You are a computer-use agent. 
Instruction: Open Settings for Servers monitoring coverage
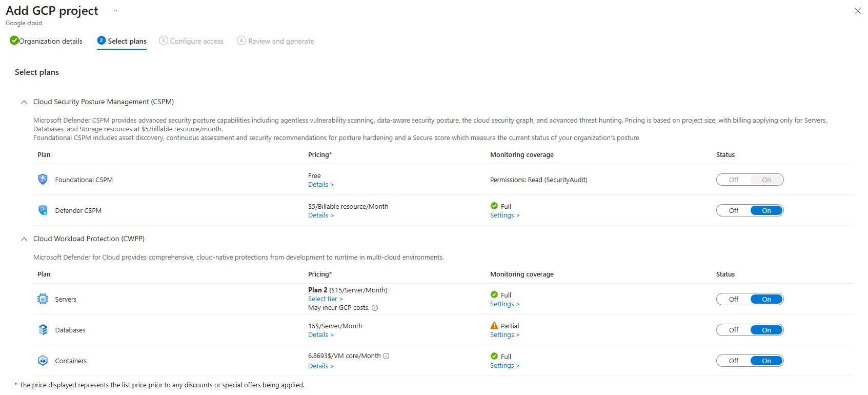click(x=505, y=304)
